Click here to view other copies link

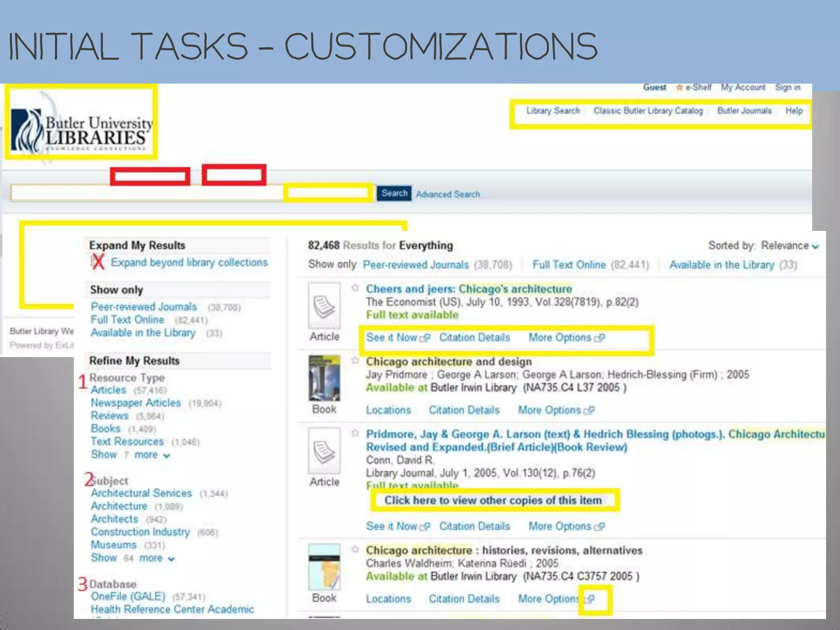493,500
